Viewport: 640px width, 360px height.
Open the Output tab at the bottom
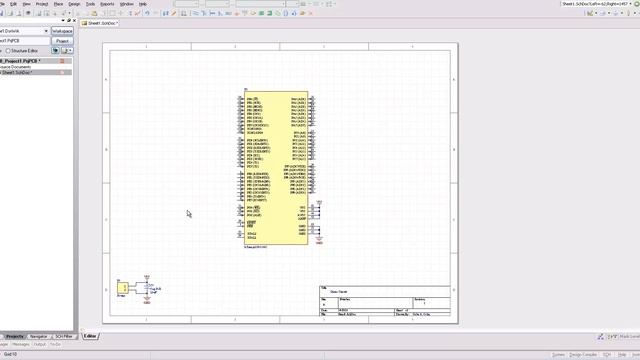(39, 344)
